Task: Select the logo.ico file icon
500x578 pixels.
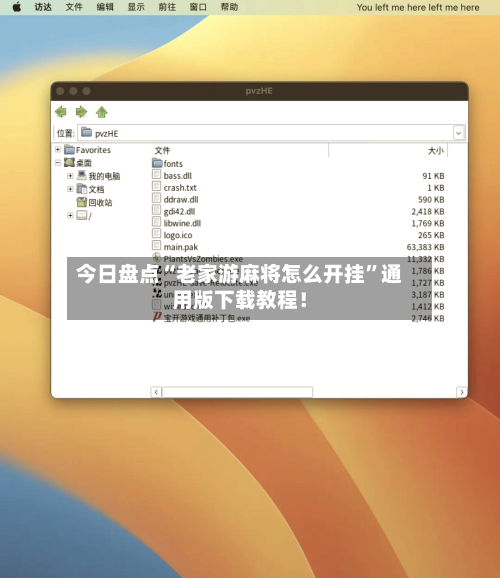Action: (156, 234)
